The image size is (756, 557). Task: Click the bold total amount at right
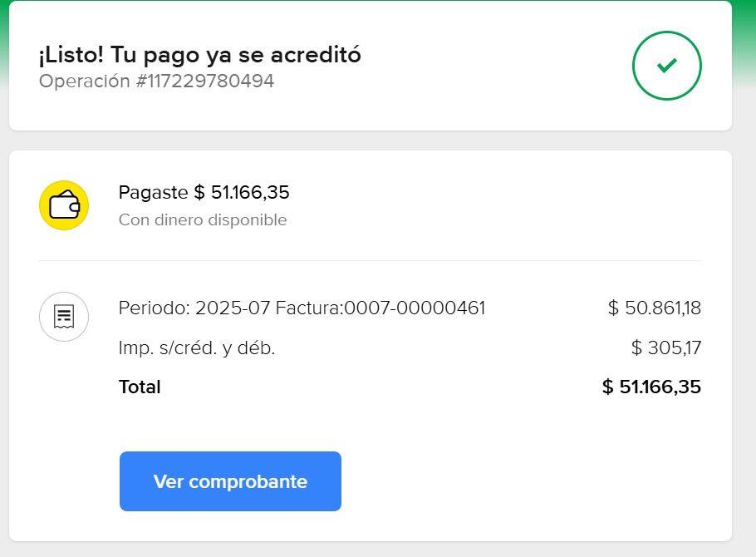pos(651,387)
